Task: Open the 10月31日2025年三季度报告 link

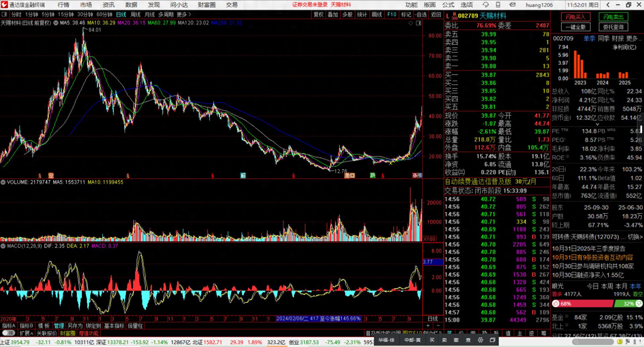Action: click(589, 249)
